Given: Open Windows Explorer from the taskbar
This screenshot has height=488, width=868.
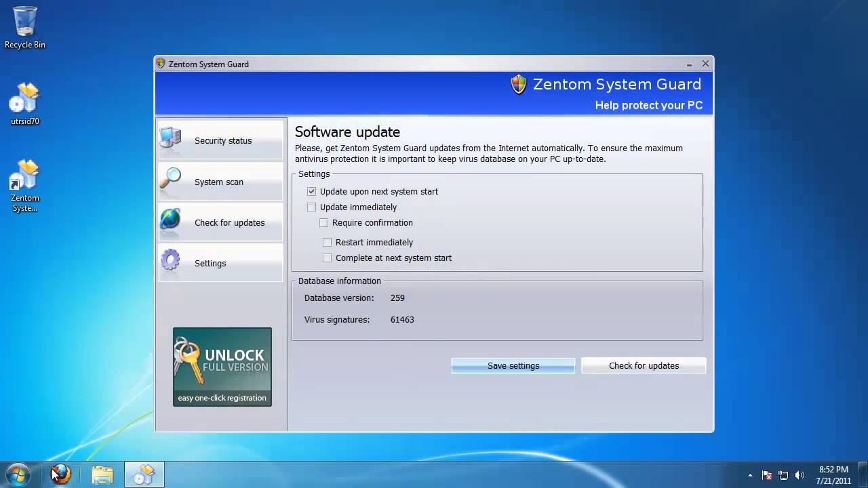Looking at the screenshot, I should [x=102, y=474].
